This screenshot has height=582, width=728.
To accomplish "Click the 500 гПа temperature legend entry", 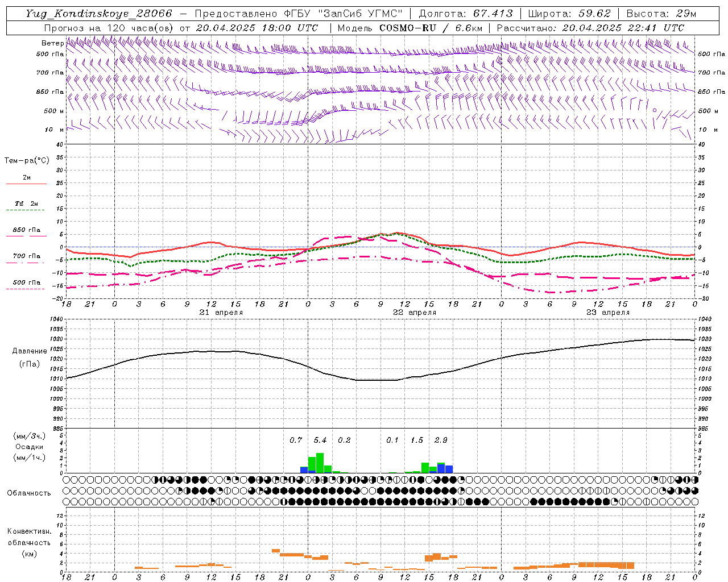I will point(26,282).
